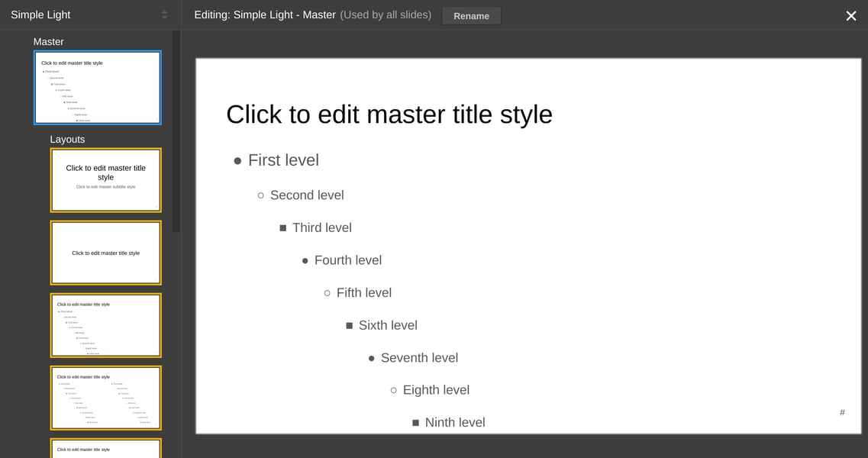Image resolution: width=868 pixels, height=458 pixels.
Task: Select the Master slide thumbnail
Action: (98, 87)
